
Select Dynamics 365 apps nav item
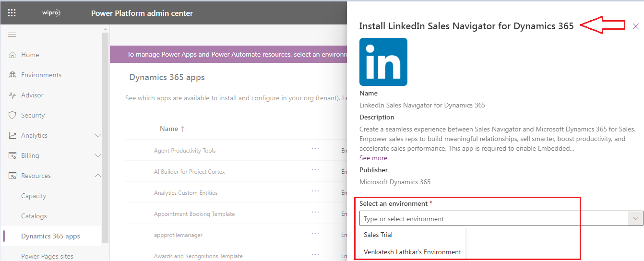click(x=50, y=236)
